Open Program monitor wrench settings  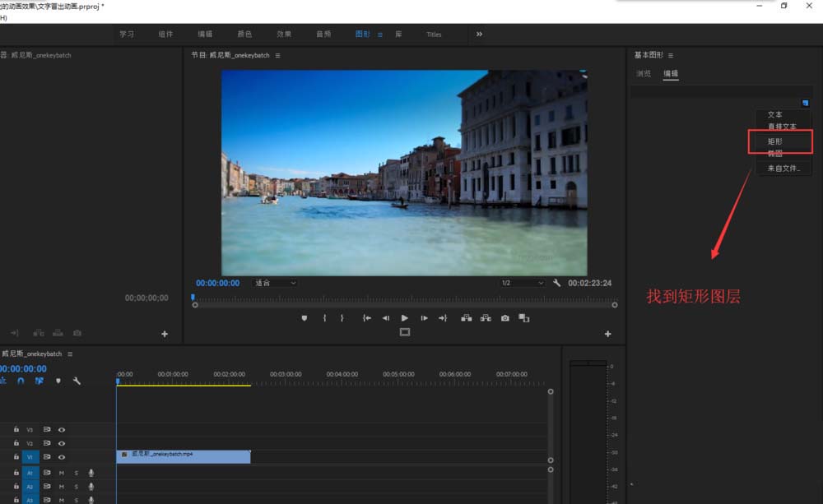[557, 283]
